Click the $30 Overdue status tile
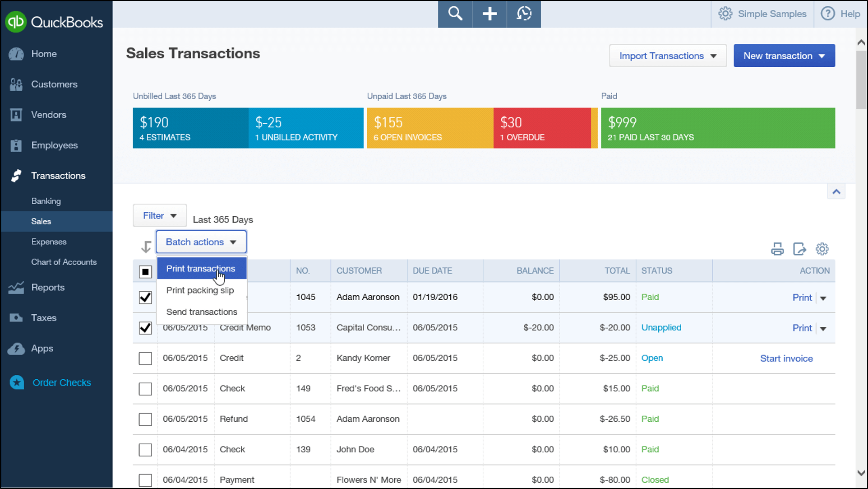This screenshot has width=868, height=489. [542, 128]
